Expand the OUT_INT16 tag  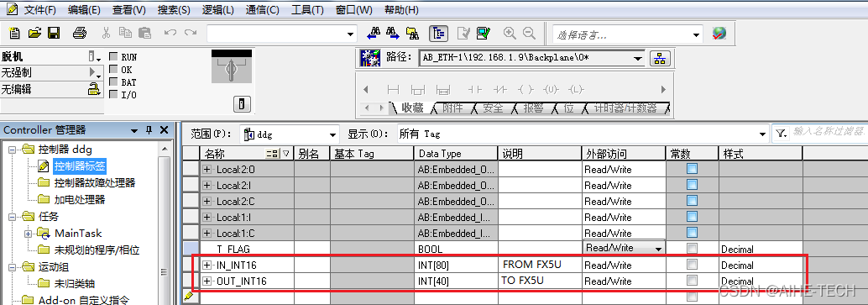coord(207,281)
